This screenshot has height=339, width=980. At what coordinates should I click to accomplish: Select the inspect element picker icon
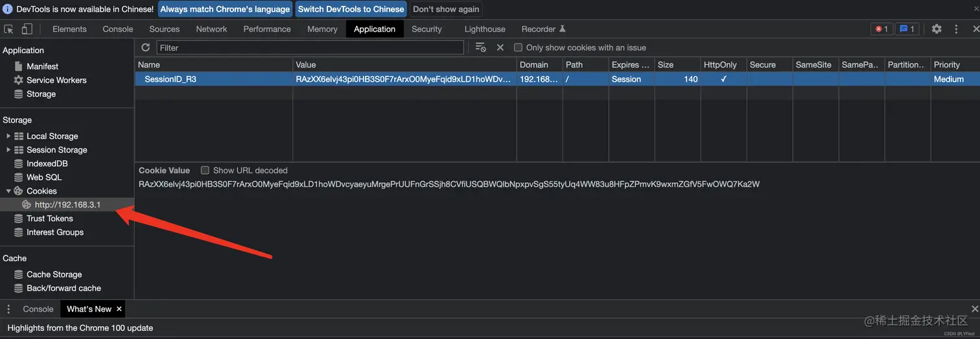click(x=9, y=29)
